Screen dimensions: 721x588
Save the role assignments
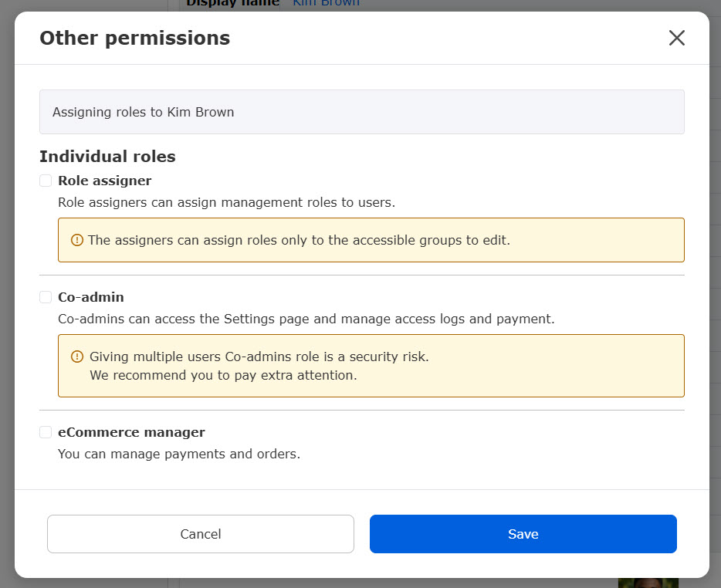523,534
